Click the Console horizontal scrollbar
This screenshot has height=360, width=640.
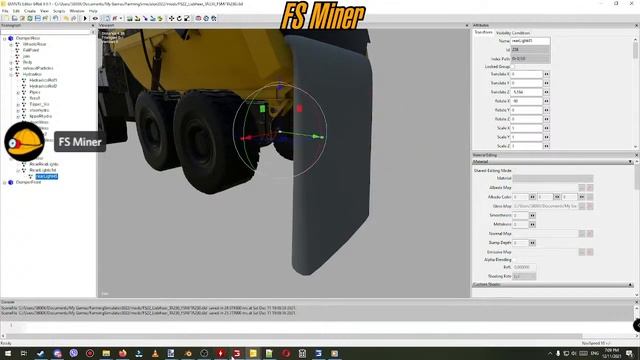pyautogui.click(x=294, y=336)
